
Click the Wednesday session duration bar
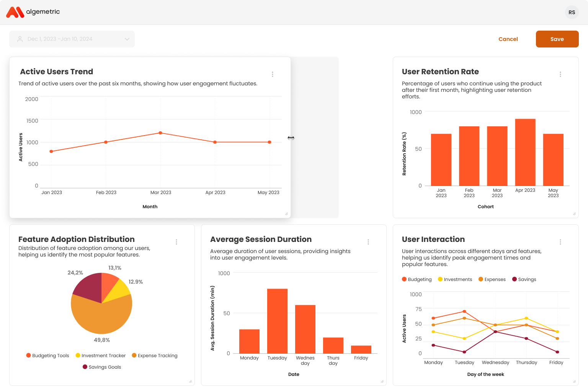click(x=305, y=329)
